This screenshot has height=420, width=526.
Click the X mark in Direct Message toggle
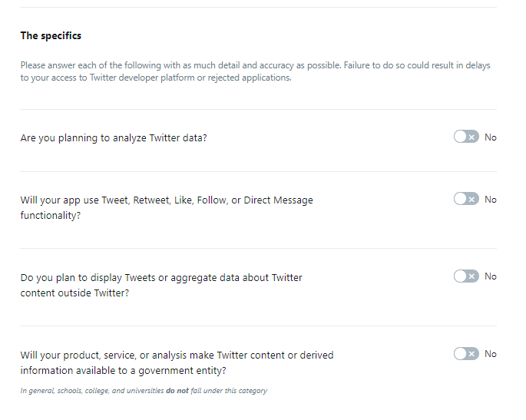(471, 200)
